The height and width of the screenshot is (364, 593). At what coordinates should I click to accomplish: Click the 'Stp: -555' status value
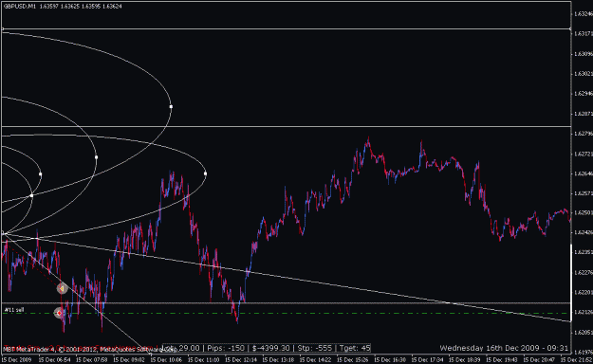tap(315, 348)
